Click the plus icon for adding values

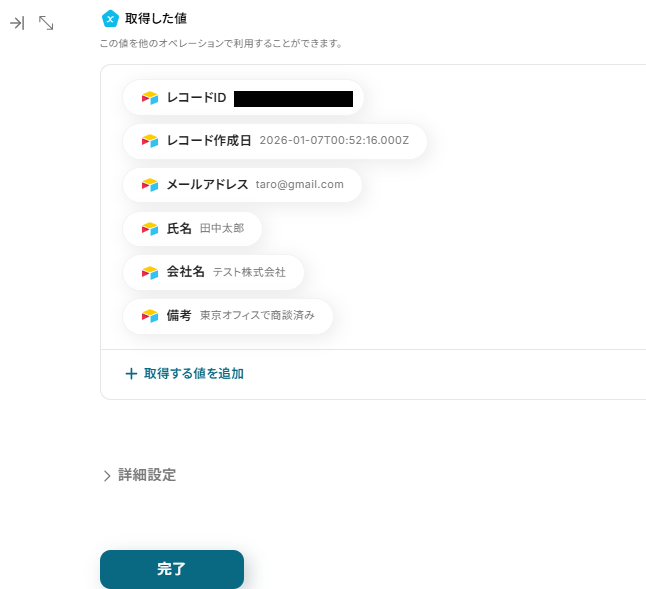[x=131, y=374]
